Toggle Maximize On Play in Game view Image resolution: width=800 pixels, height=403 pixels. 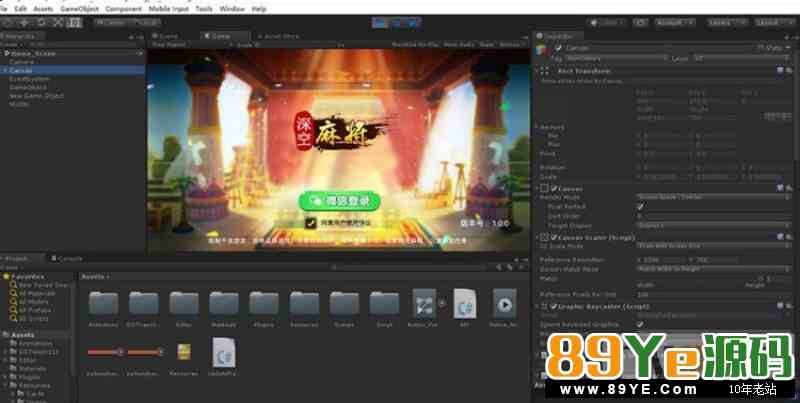coord(415,44)
